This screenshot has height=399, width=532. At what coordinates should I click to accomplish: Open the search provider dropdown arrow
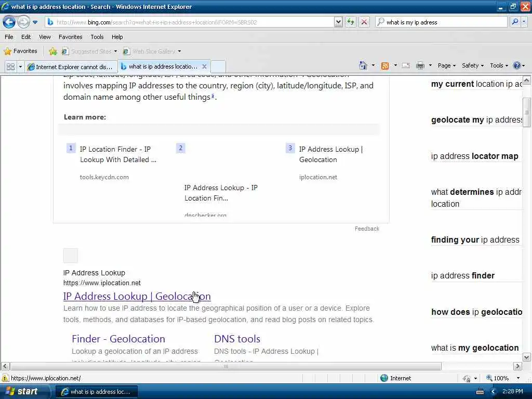(524, 22)
